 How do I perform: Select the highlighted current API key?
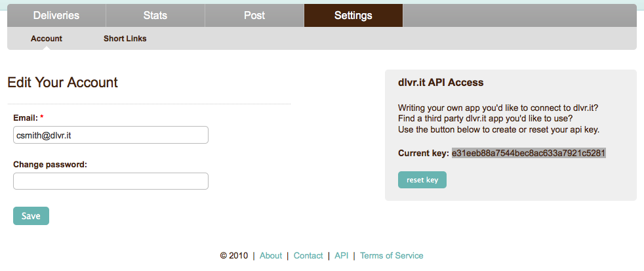tap(529, 154)
